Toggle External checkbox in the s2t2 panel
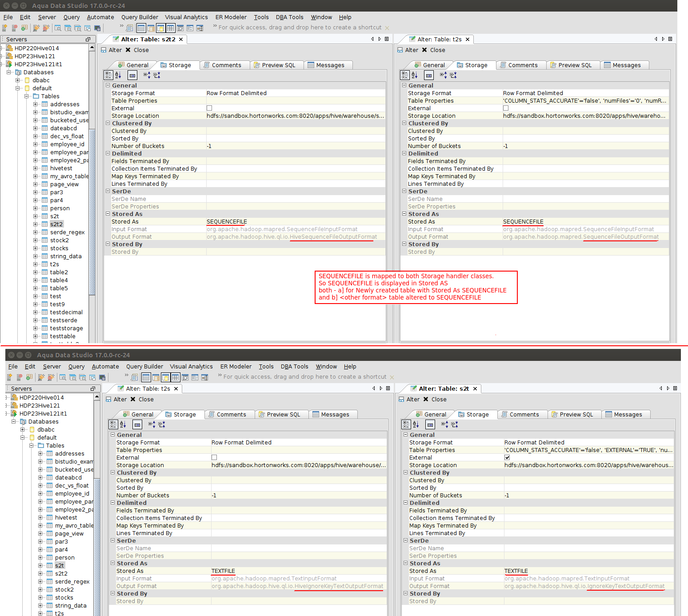 click(x=209, y=108)
